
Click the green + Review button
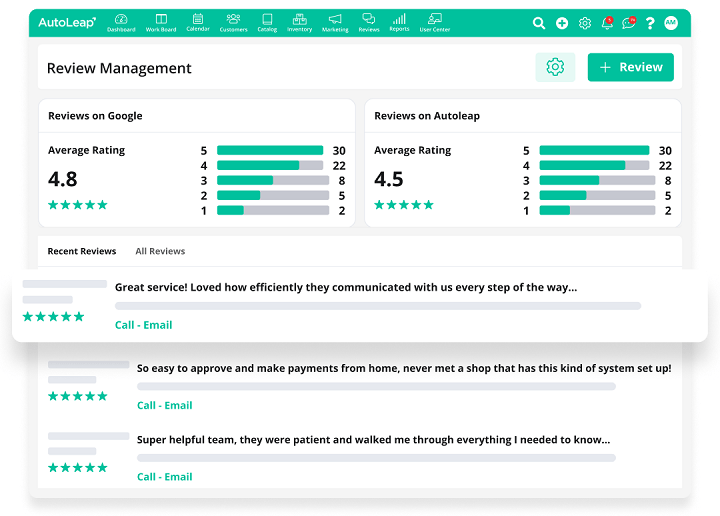pyautogui.click(x=630, y=67)
